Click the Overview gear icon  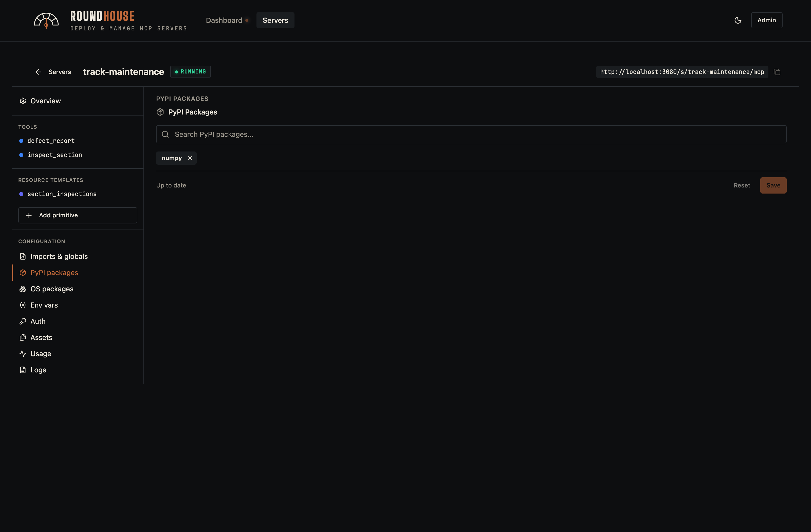(x=23, y=101)
